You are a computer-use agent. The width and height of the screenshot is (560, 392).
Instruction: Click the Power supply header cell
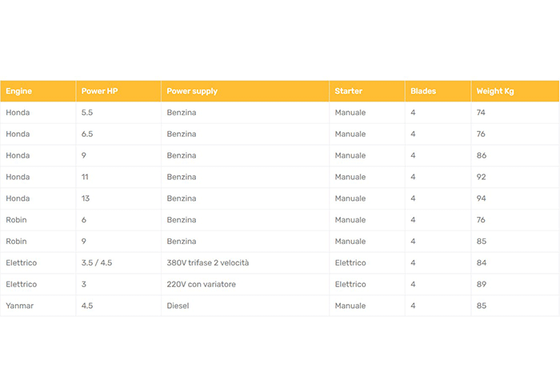(x=245, y=91)
